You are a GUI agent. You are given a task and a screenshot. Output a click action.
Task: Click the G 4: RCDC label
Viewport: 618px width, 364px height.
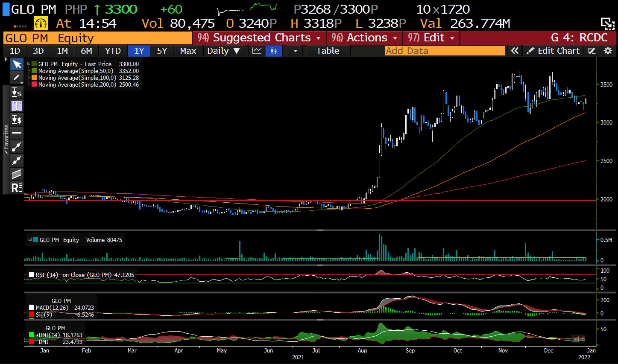580,38
